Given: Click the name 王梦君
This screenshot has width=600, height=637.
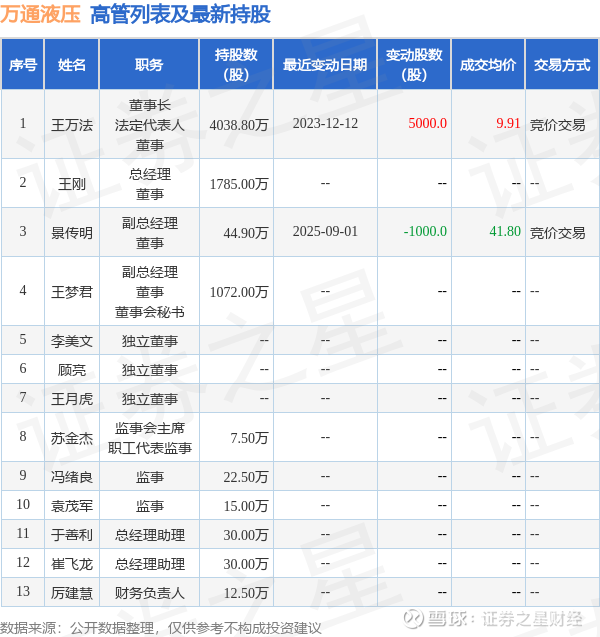Looking at the screenshot, I should tap(72, 292).
